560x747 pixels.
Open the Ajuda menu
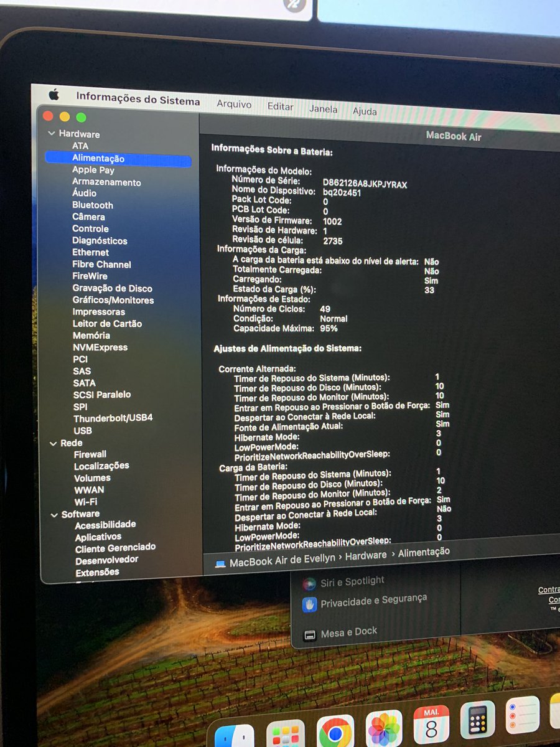[x=365, y=111]
